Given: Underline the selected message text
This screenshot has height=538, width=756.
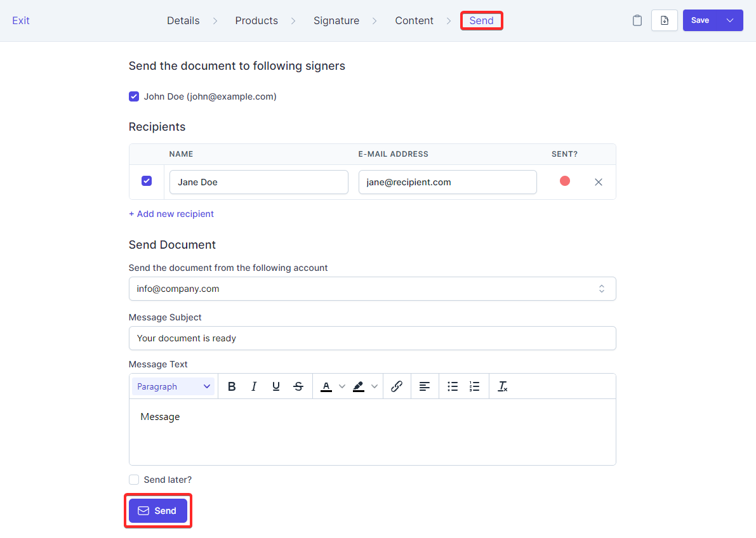Looking at the screenshot, I should click(276, 386).
